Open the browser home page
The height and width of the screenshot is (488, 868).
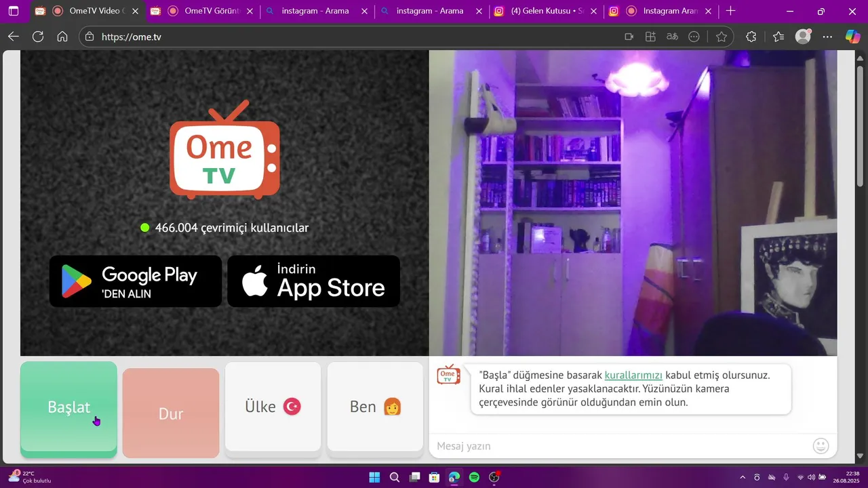(x=62, y=37)
